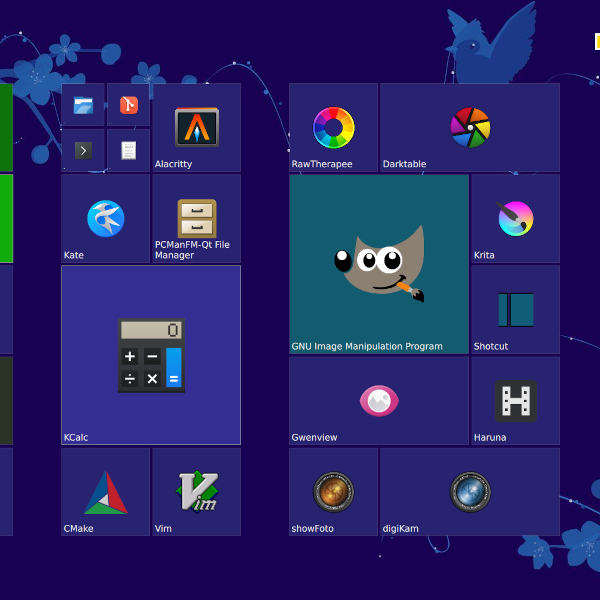Open Darktable from the tile grid

[x=470, y=128]
